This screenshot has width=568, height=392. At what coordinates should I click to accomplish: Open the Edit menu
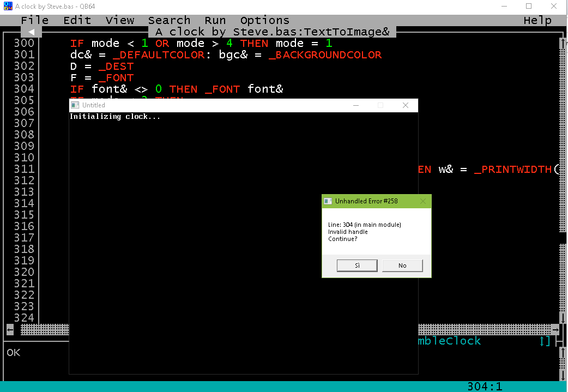(77, 20)
